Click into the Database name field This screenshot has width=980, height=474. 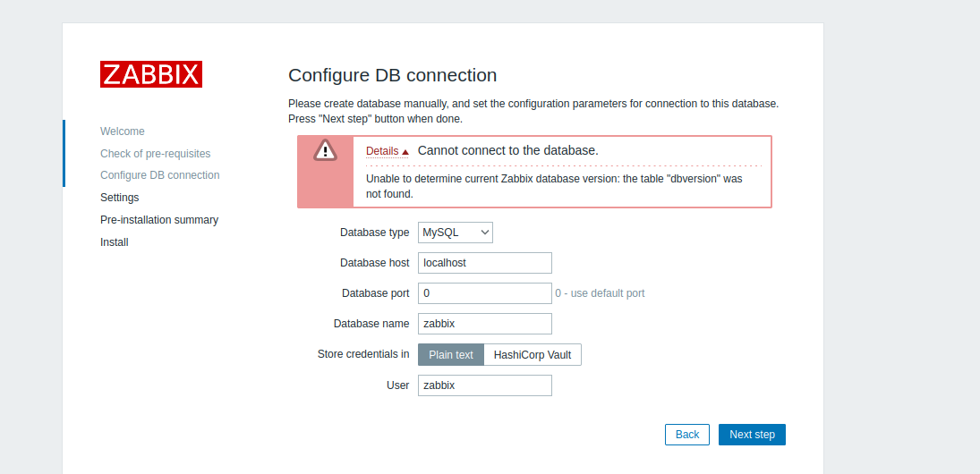(484, 324)
